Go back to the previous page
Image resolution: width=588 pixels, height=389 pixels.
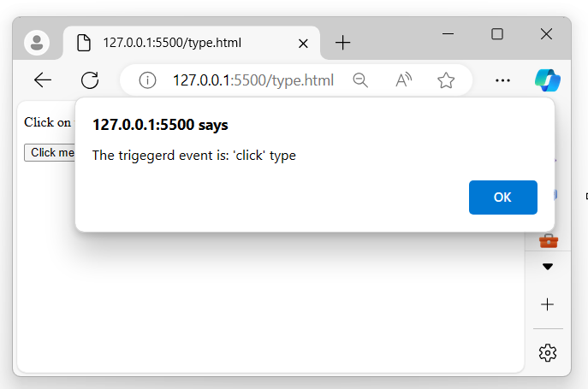point(43,80)
